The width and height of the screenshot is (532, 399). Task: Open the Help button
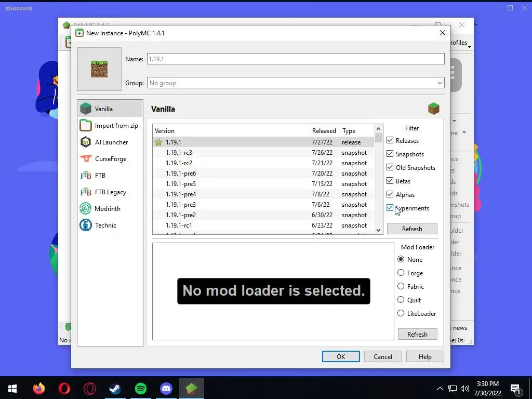click(x=425, y=356)
